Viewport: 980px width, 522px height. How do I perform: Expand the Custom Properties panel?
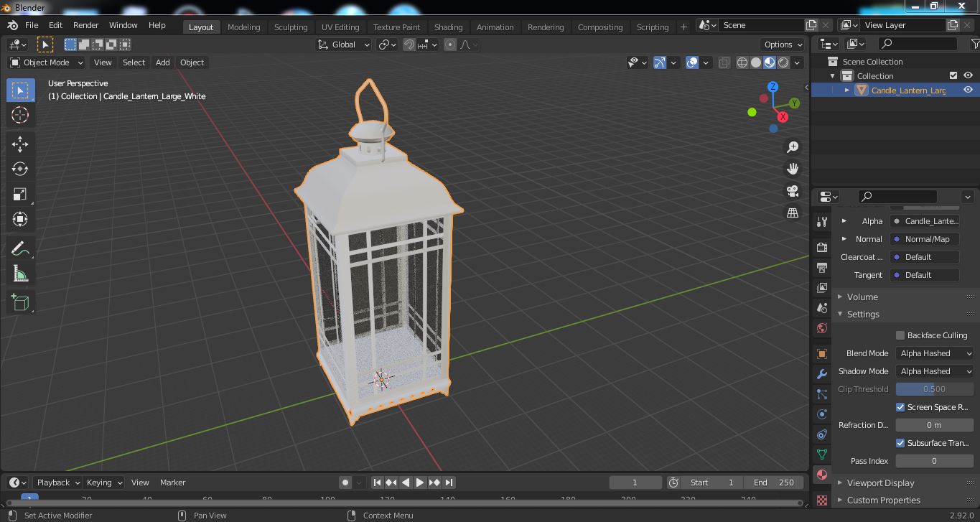point(882,500)
